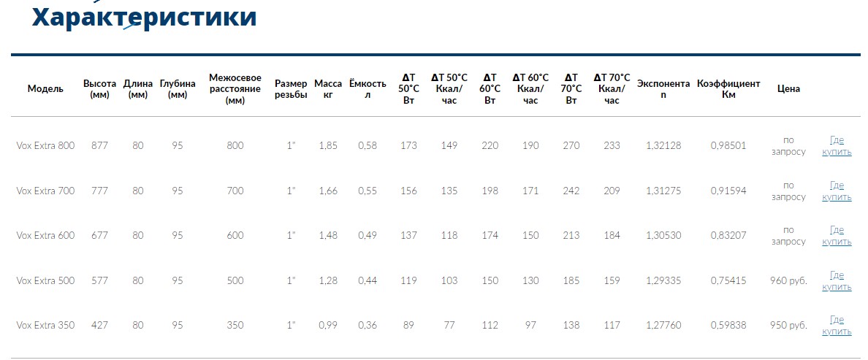This screenshot has height=360, width=868.
Task: Click "Где купить" link for Vox Extra 800
Action: pyautogui.click(x=837, y=145)
